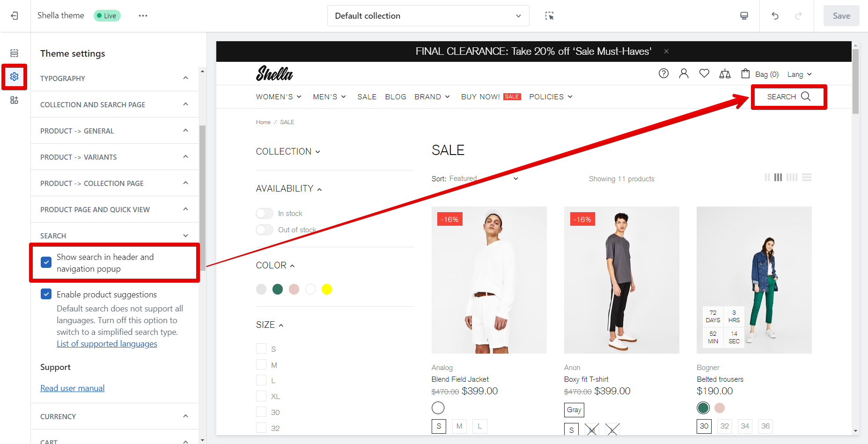The width and height of the screenshot is (868, 444).
Task: Click the exit editor icon
Action: (x=15, y=16)
